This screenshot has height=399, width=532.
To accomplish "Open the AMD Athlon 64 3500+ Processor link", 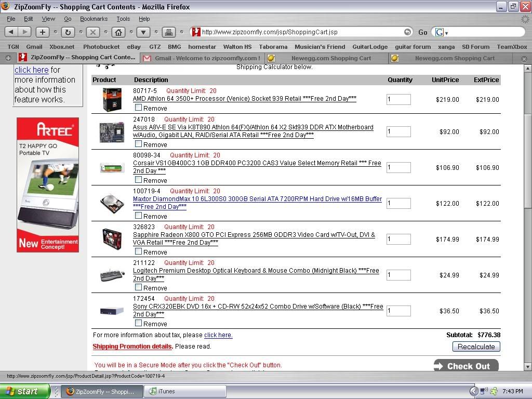I will pyautogui.click(x=244, y=99).
